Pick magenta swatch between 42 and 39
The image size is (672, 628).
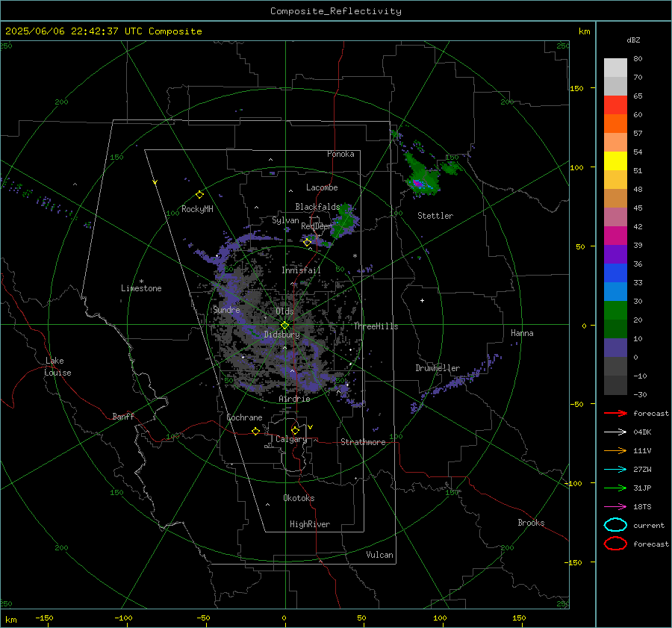click(615, 236)
